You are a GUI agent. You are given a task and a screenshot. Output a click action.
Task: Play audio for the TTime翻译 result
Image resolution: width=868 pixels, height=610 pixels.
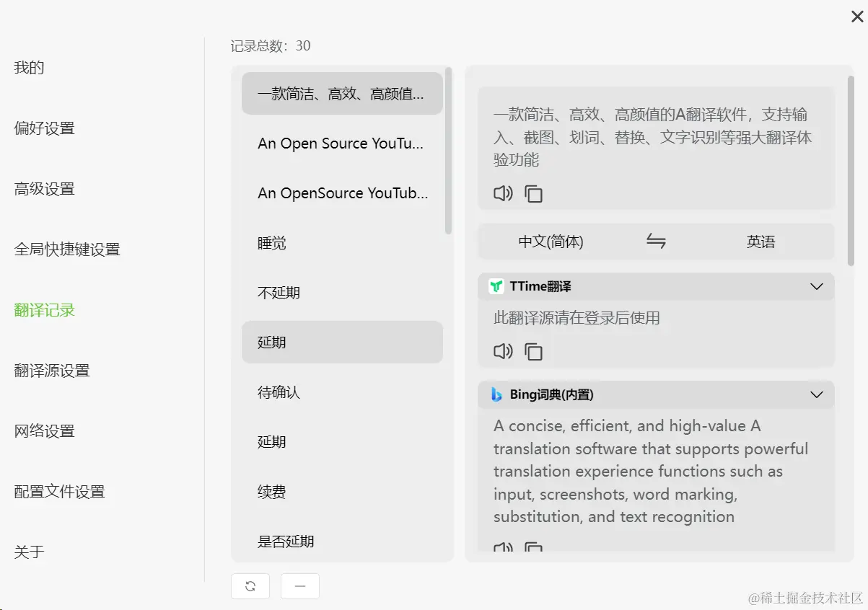(503, 352)
